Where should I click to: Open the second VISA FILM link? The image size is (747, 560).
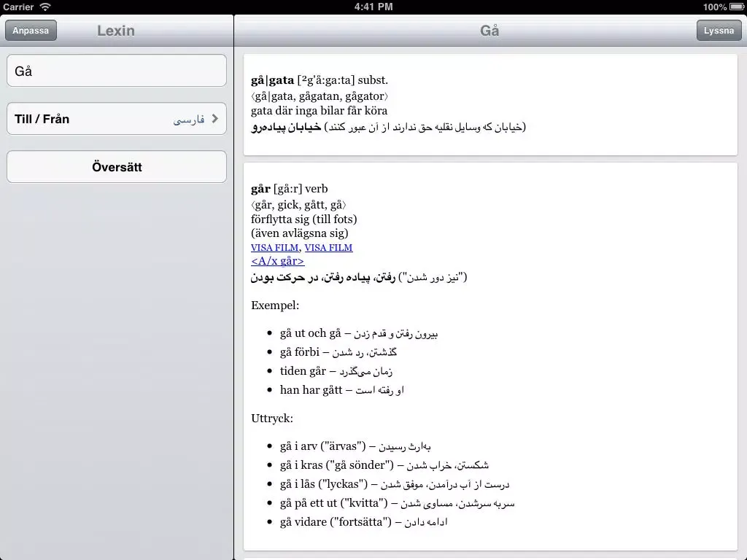pyautogui.click(x=328, y=248)
